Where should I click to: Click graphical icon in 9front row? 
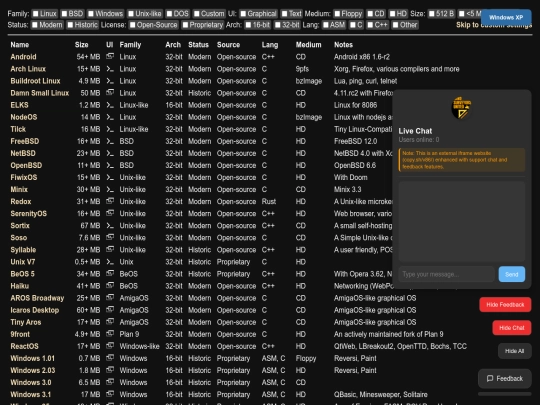(110, 333)
